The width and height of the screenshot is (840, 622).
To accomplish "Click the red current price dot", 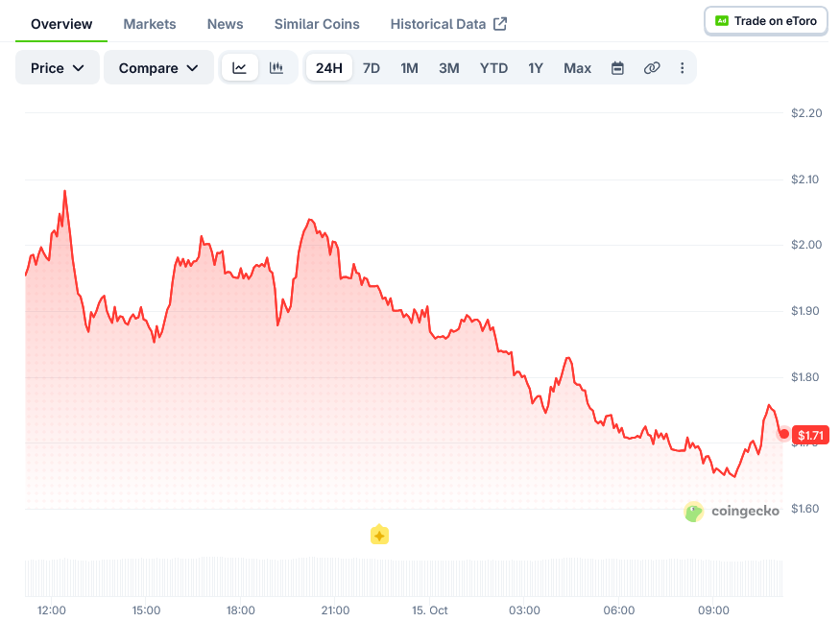I will point(783,434).
